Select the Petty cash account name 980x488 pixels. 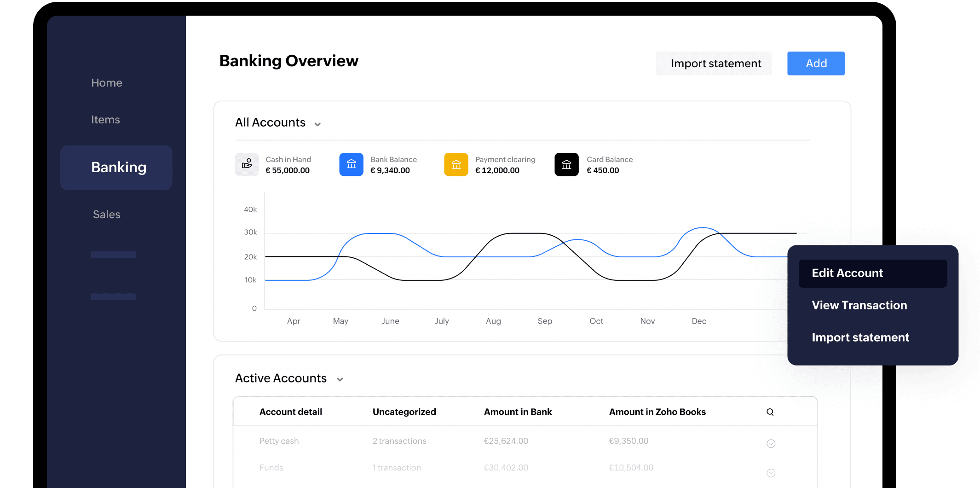(279, 441)
